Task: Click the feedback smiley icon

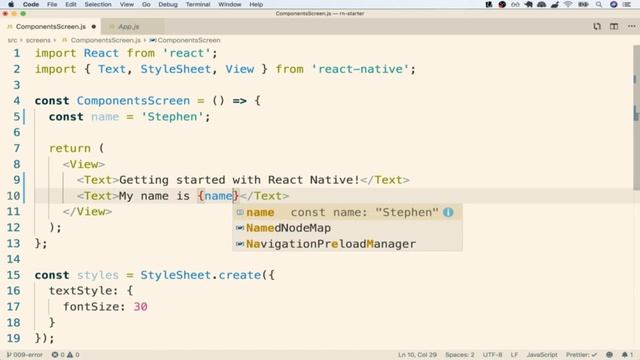Action: (609, 355)
